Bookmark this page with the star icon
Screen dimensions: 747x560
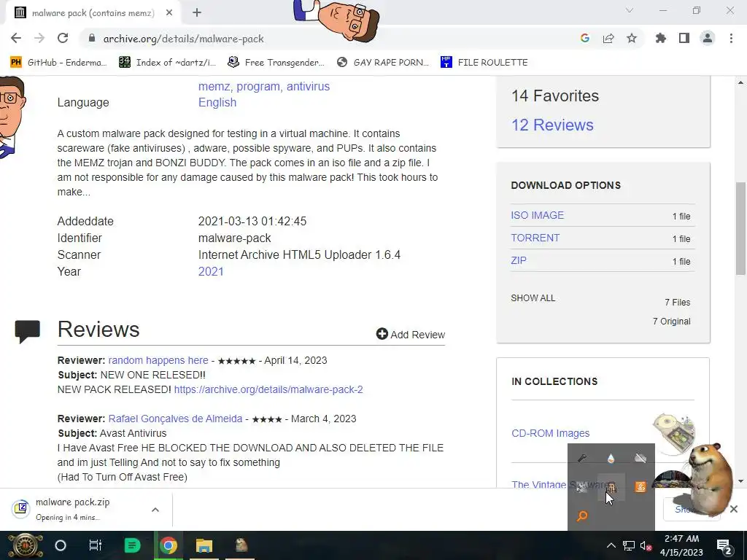pos(632,38)
